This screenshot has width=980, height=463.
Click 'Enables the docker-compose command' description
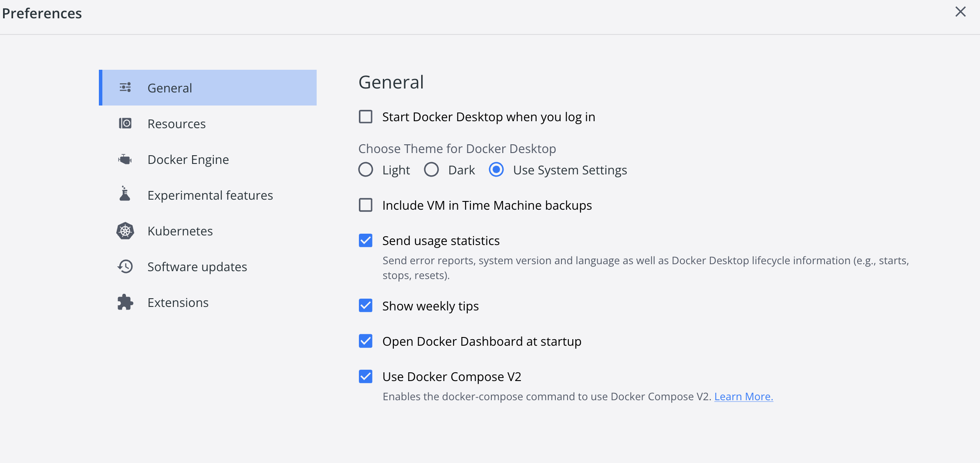point(547,396)
